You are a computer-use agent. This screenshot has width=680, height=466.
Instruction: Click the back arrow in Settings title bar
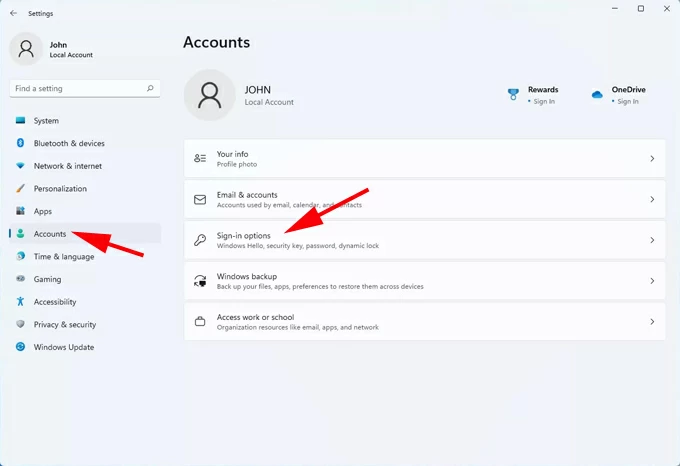pyautogui.click(x=13, y=13)
